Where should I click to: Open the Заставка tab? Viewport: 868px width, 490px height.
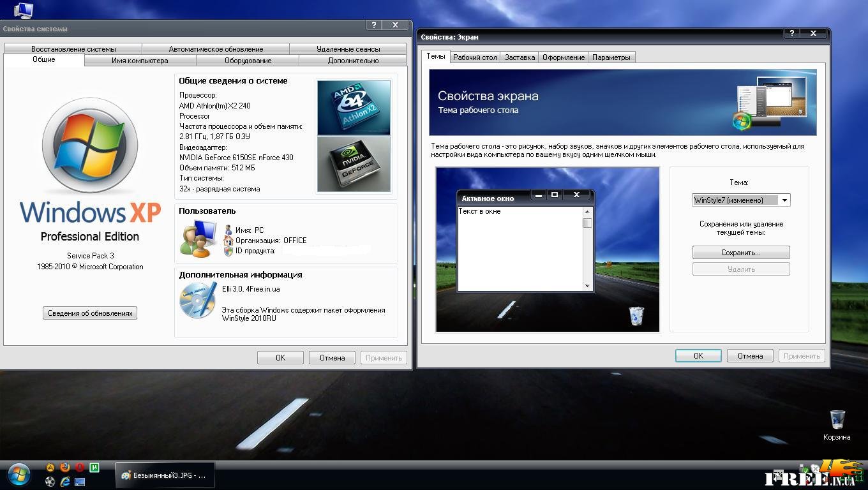520,57
